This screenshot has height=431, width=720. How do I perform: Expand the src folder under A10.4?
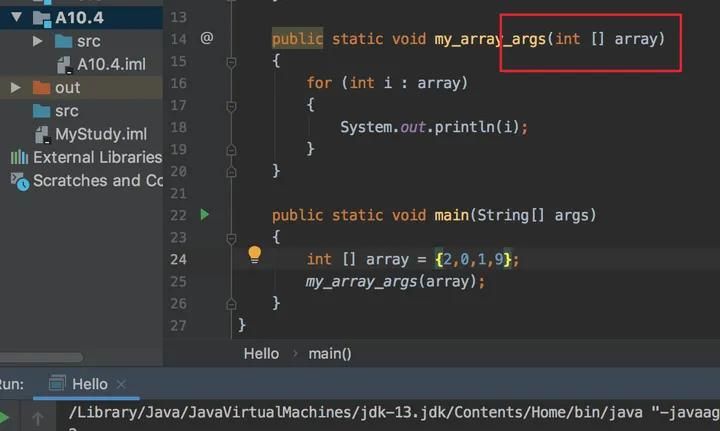coord(38,41)
